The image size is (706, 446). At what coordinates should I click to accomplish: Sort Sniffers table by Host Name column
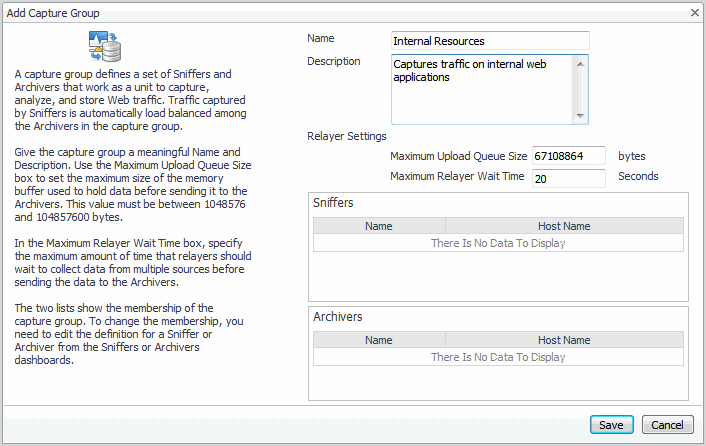click(564, 226)
